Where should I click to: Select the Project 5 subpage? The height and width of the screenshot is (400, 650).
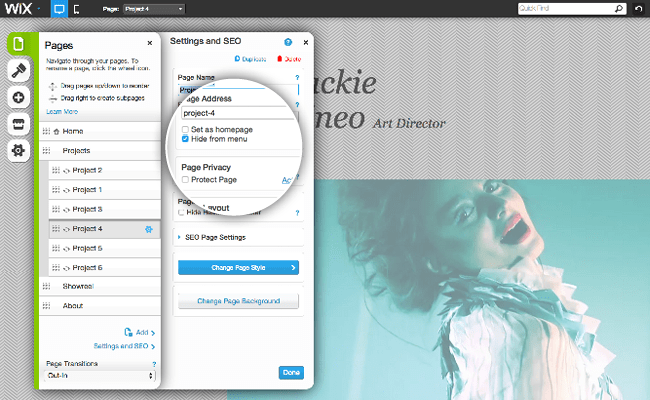click(104, 248)
